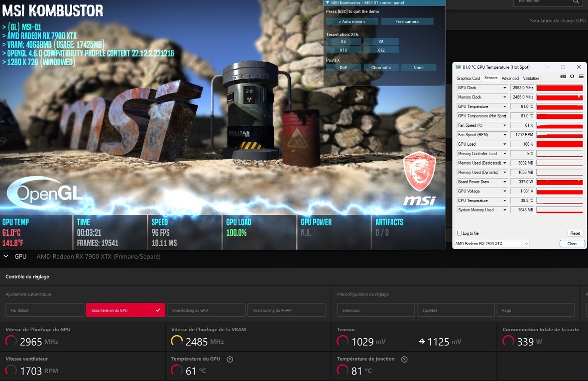Image resolution: width=588 pixels, height=381 pixels.
Task: Click the 1703 RPM fan speed reading
Action: tap(39, 371)
